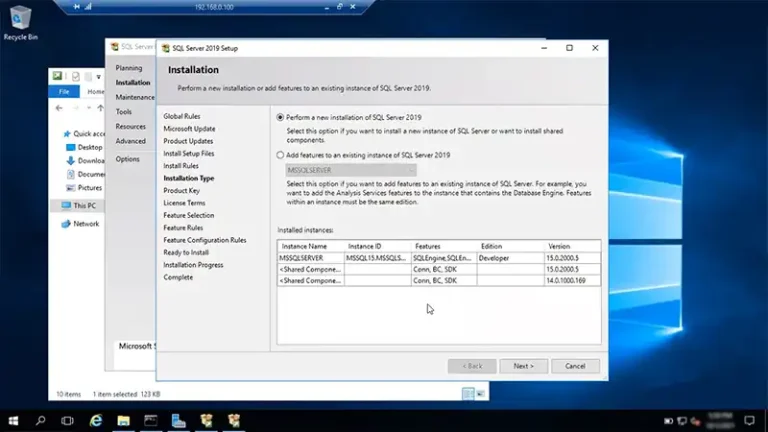Click the Product Key step

click(x=181, y=191)
